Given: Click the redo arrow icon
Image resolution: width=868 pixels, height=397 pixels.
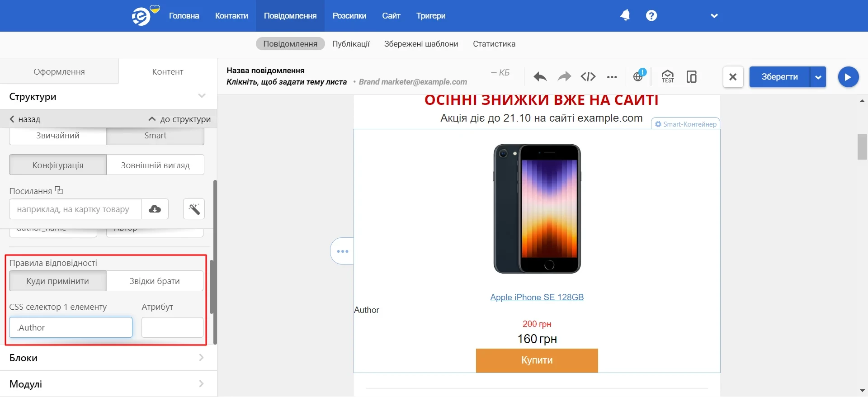Looking at the screenshot, I should tap(564, 77).
